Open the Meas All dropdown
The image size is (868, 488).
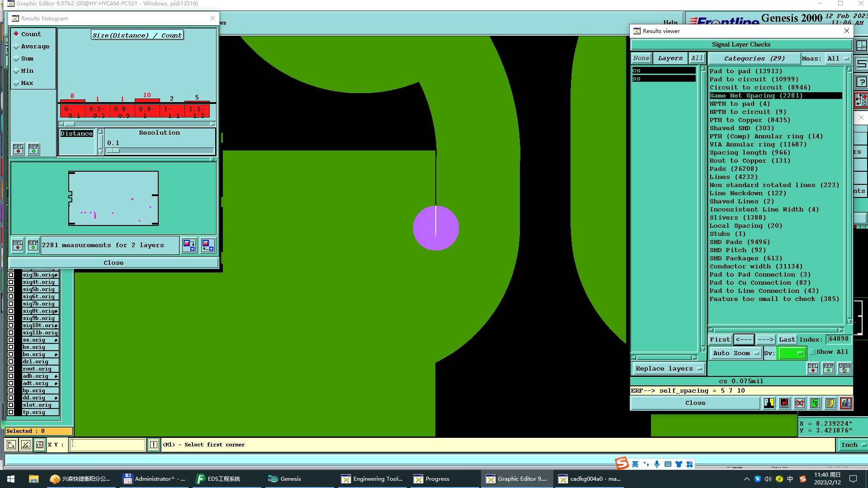click(x=838, y=59)
